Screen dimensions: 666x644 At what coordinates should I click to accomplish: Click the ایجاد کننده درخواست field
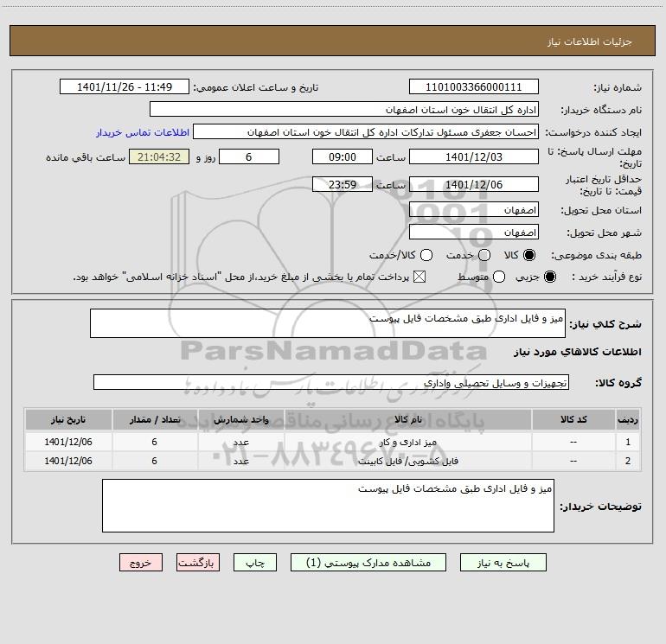(x=366, y=131)
